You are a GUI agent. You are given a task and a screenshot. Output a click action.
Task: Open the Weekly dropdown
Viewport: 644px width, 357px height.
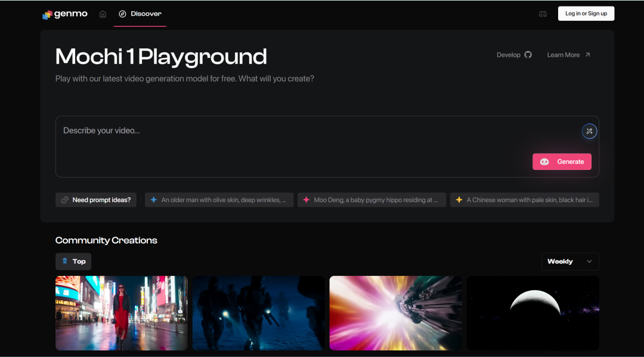point(570,262)
